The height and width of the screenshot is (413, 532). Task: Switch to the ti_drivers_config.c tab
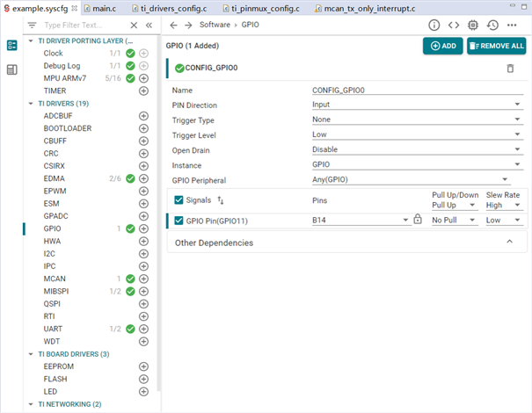coord(170,9)
